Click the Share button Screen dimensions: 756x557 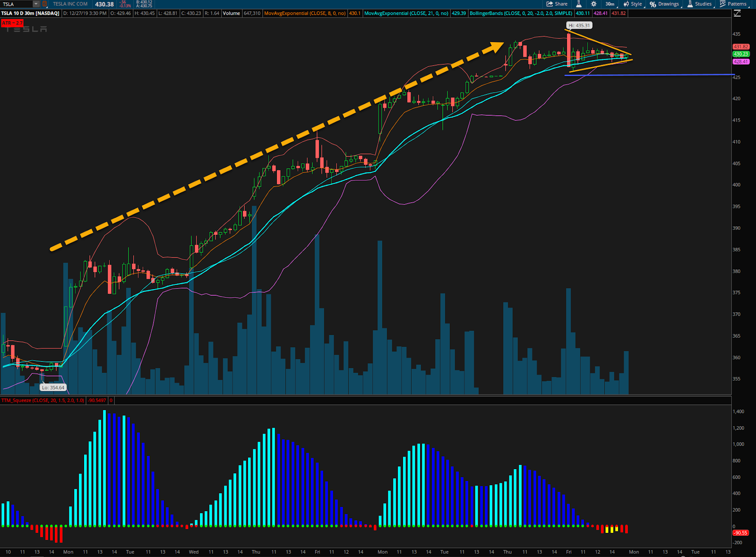click(557, 4)
